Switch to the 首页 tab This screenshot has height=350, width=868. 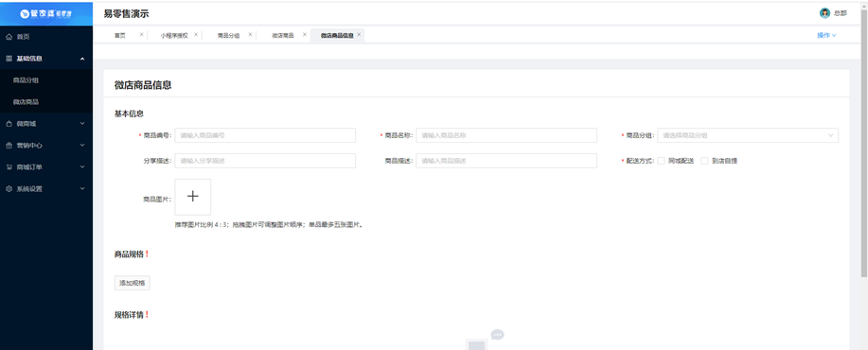[x=120, y=35]
